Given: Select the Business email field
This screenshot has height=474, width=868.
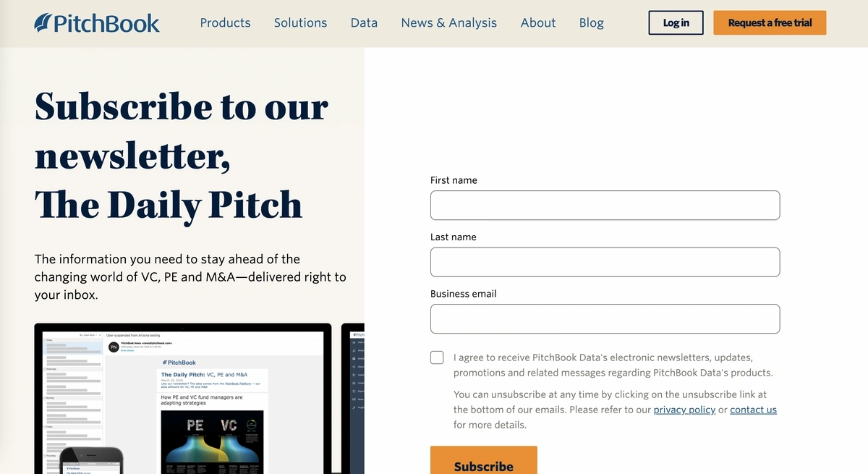Looking at the screenshot, I should [x=605, y=318].
